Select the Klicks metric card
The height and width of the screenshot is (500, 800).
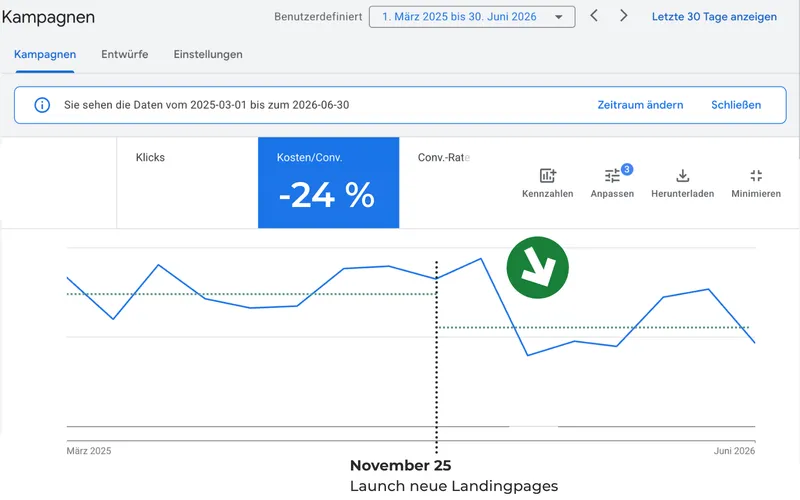click(x=187, y=183)
